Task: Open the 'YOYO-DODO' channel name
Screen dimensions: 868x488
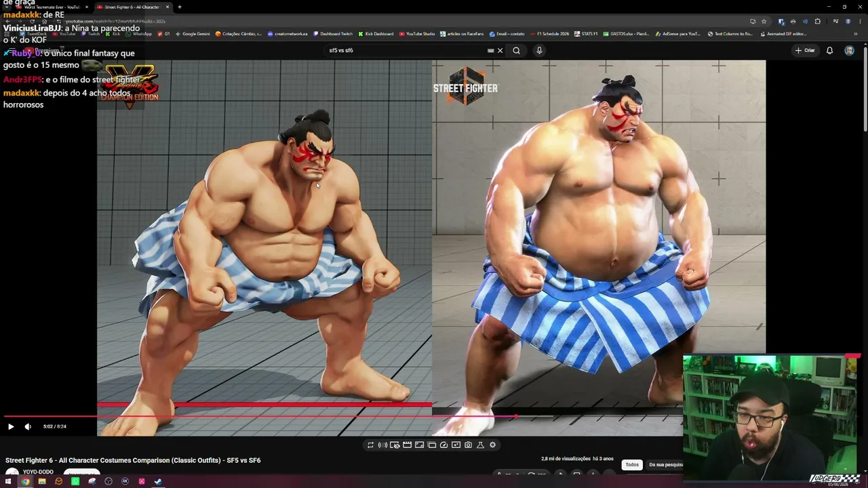Action: (x=38, y=472)
